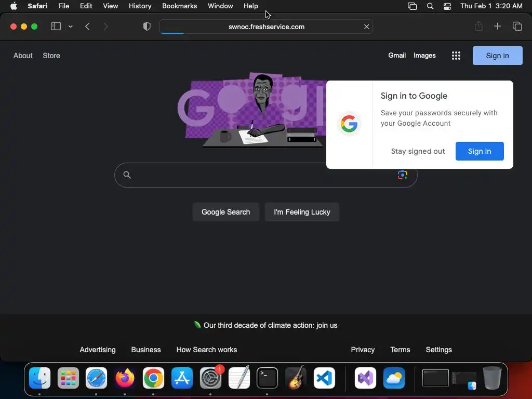Search by image with Lens icon
532x399 pixels.
(403, 175)
